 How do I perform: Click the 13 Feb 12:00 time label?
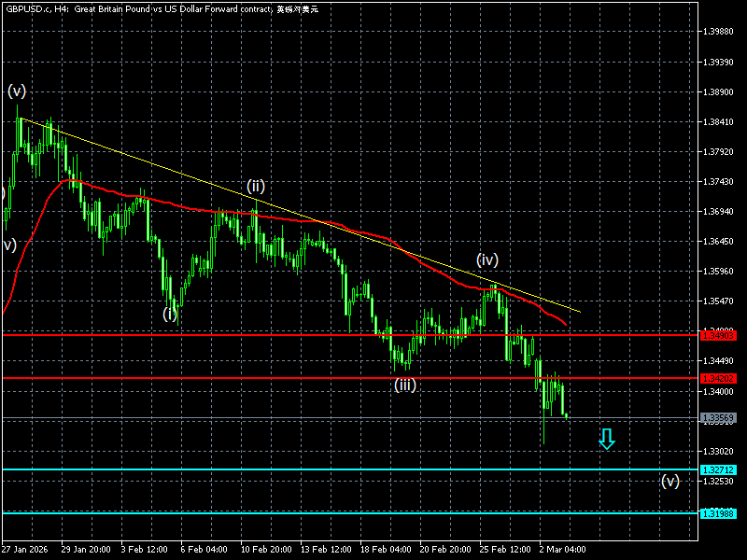point(326,550)
